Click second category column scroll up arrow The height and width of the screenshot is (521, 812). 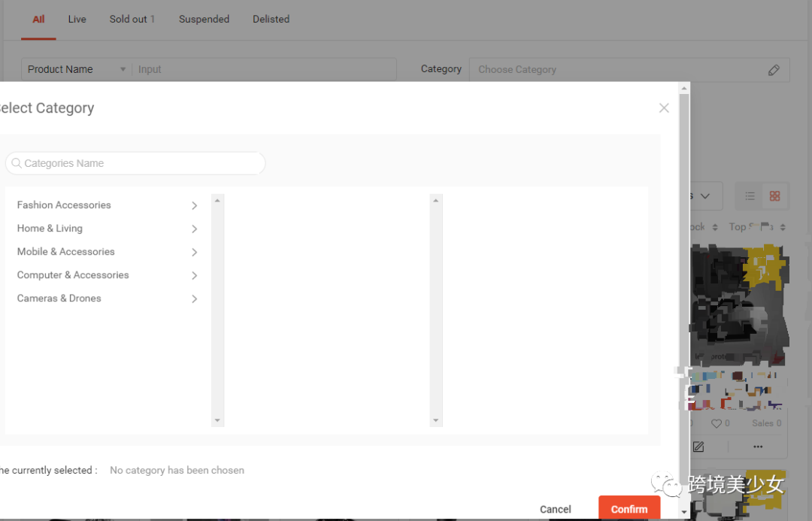217,201
